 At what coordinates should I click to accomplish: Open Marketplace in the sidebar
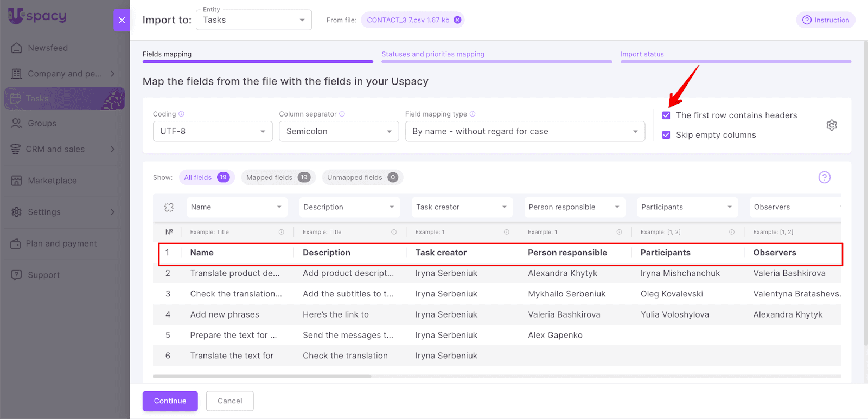click(x=52, y=181)
